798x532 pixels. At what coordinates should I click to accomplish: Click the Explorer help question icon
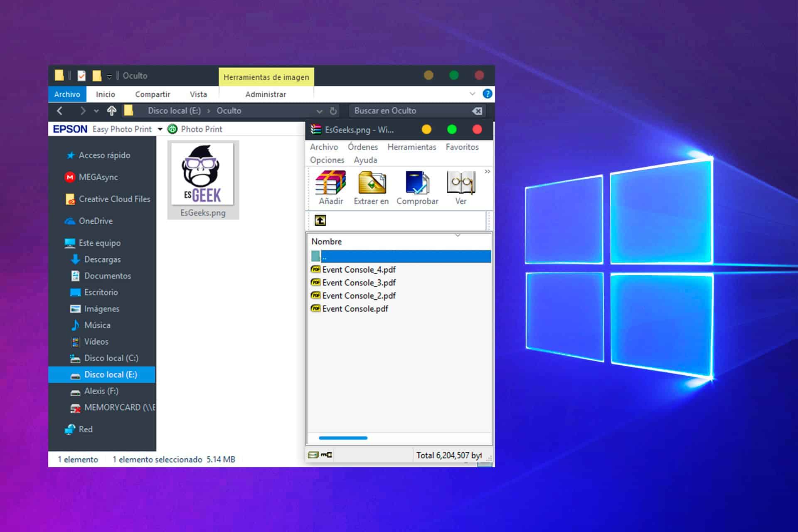487,94
